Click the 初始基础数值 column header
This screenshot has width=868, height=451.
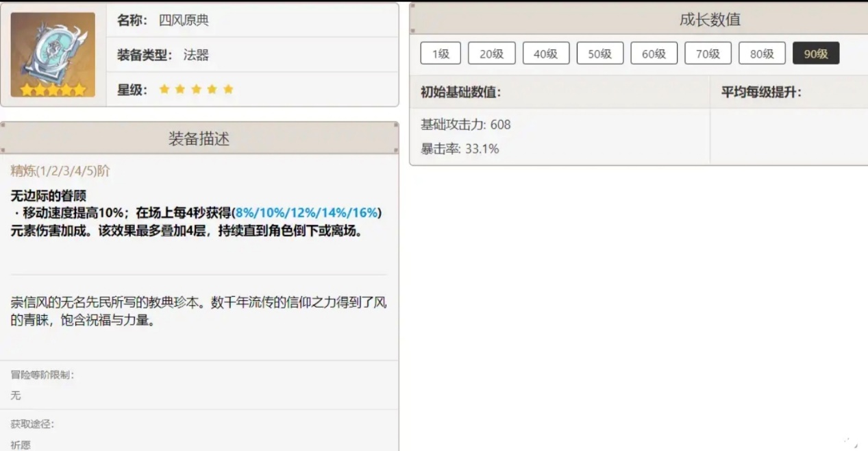[461, 92]
